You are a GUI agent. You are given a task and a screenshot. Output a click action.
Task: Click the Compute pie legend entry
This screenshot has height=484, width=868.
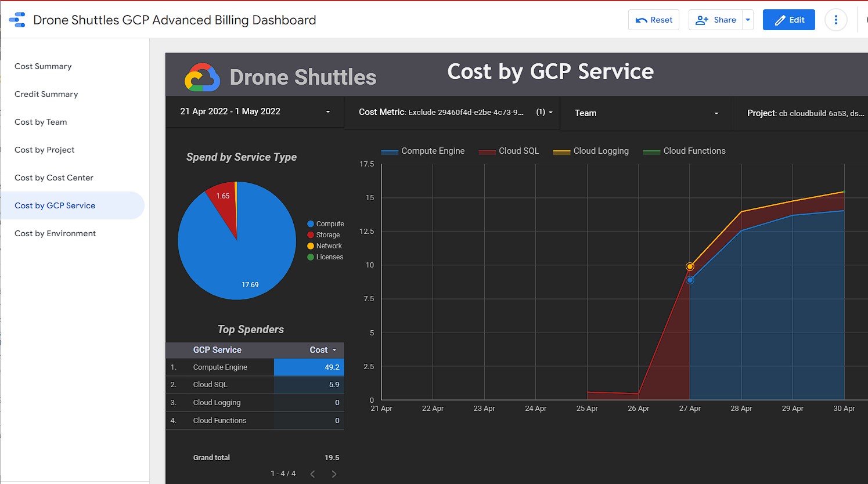[326, 224]
